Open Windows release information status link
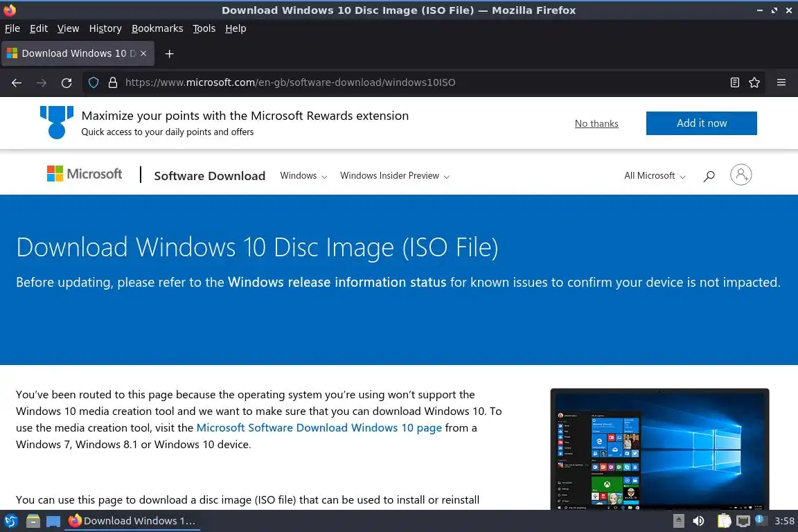This screenshot has width=798, height=532. click(x=337, y=282)
